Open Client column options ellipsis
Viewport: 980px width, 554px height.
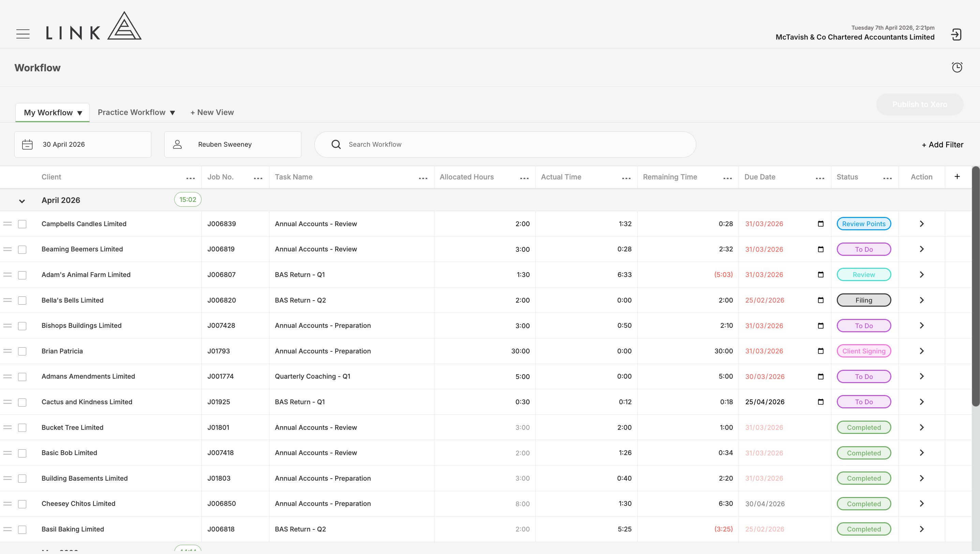click(191, 178)
